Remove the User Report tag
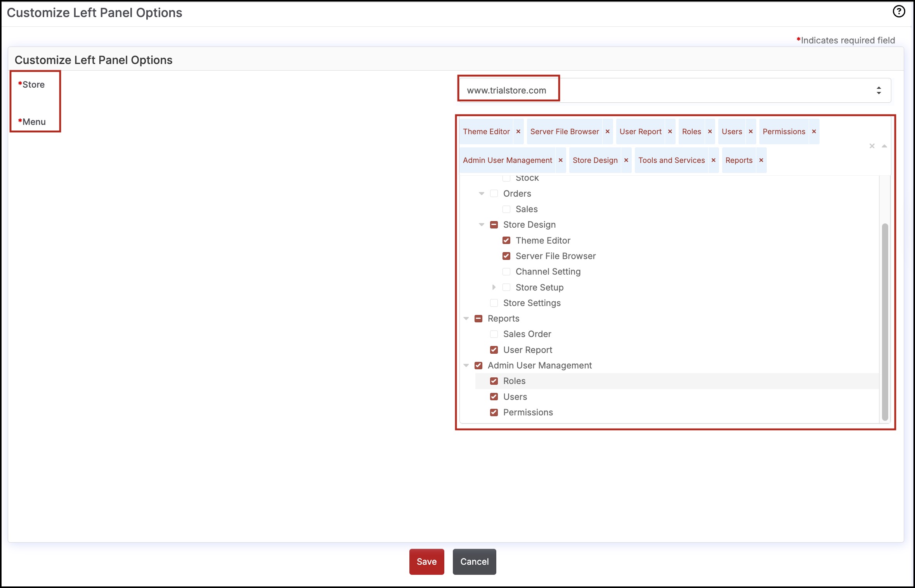 coord(670,131)
